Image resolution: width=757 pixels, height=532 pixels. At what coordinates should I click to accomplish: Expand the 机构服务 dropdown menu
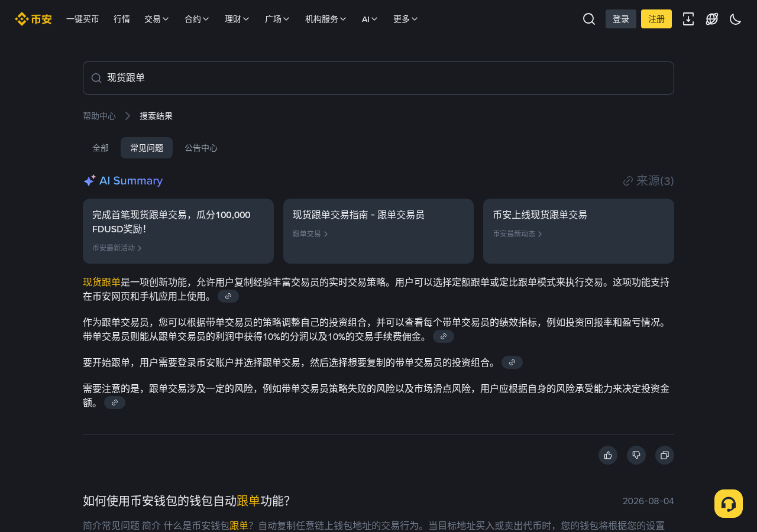click(x=326, y=19)
